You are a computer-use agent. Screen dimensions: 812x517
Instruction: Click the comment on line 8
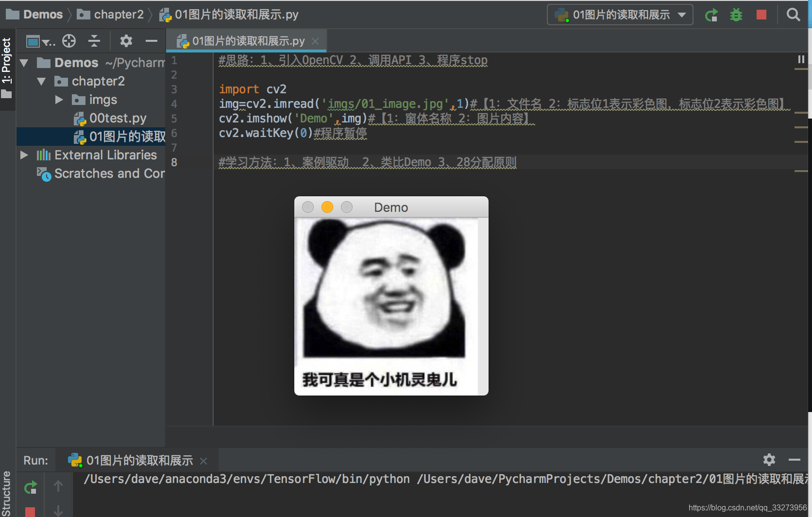coord(368,162)
